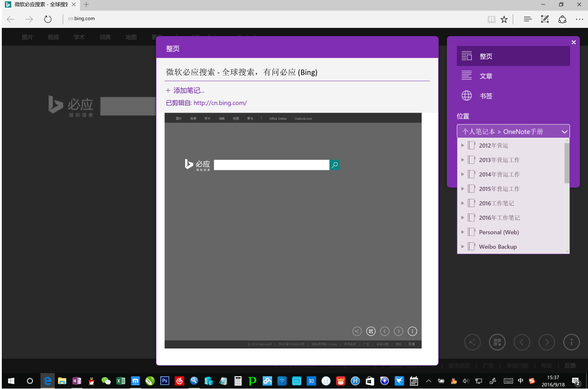Screen dimensions: 588x389
Task: Expand the Personal (Web) notebook
Action: pyautogui.click(x=462, y=232)
